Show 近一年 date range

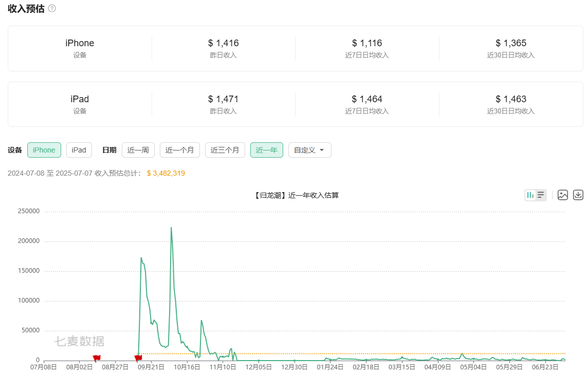266,150
